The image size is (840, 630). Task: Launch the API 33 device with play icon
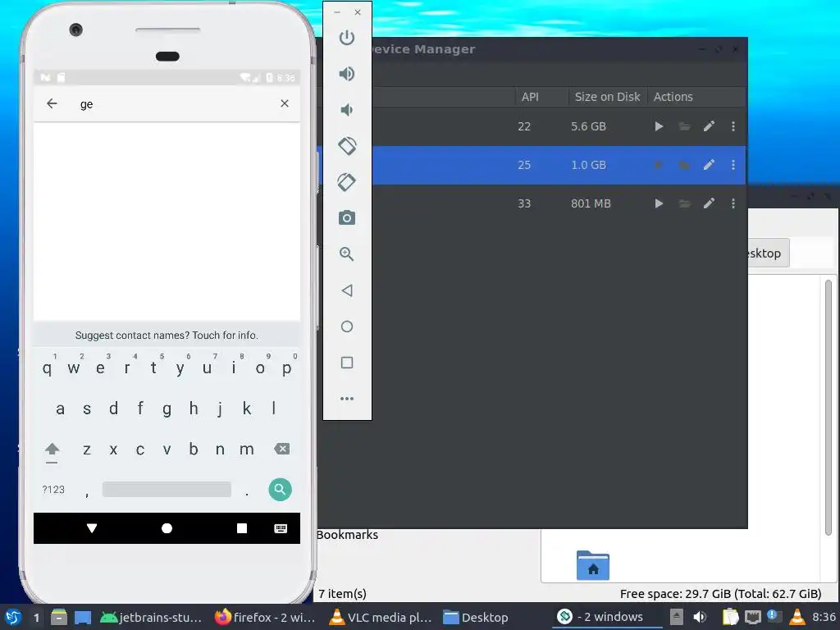[659, 203]
